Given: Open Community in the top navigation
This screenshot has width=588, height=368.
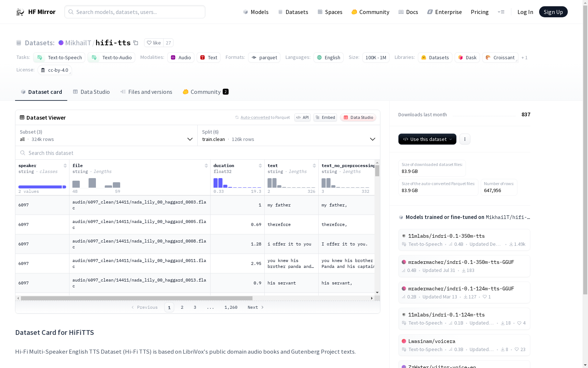Looking at the screenshot, I should click(x=370, y=12).
